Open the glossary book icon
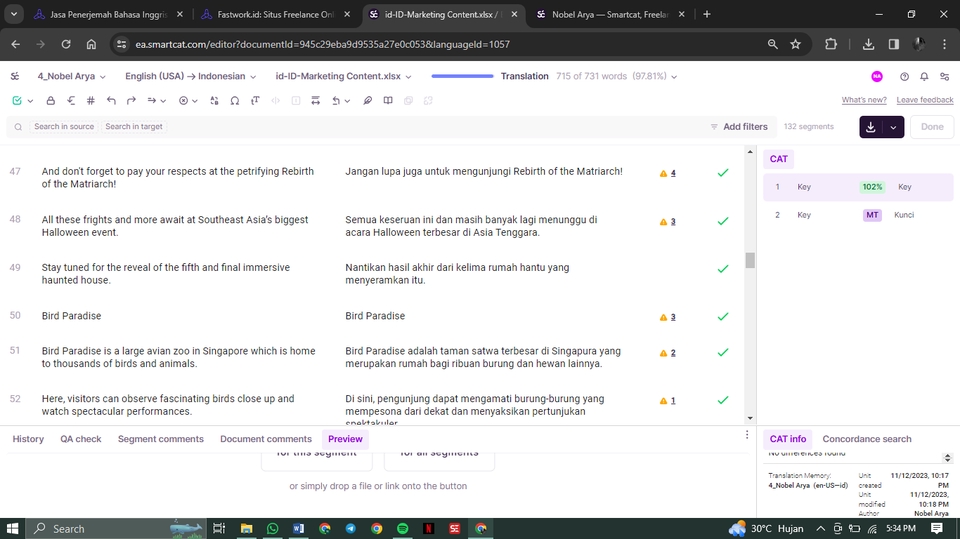This screenshot has height=539, width=960. tap(388, 100)
